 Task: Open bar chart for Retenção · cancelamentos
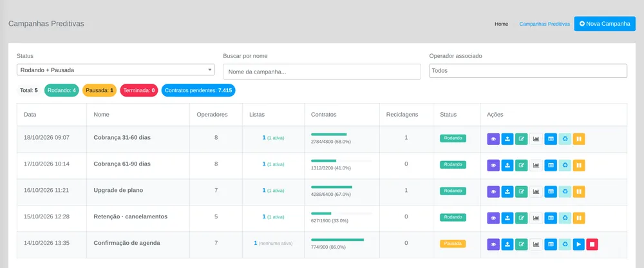point(536,218)
